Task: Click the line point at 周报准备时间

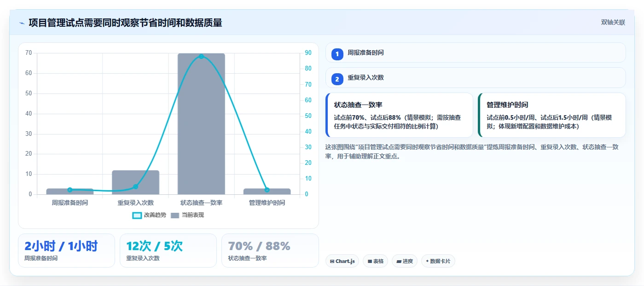Action: coord(70,190)
